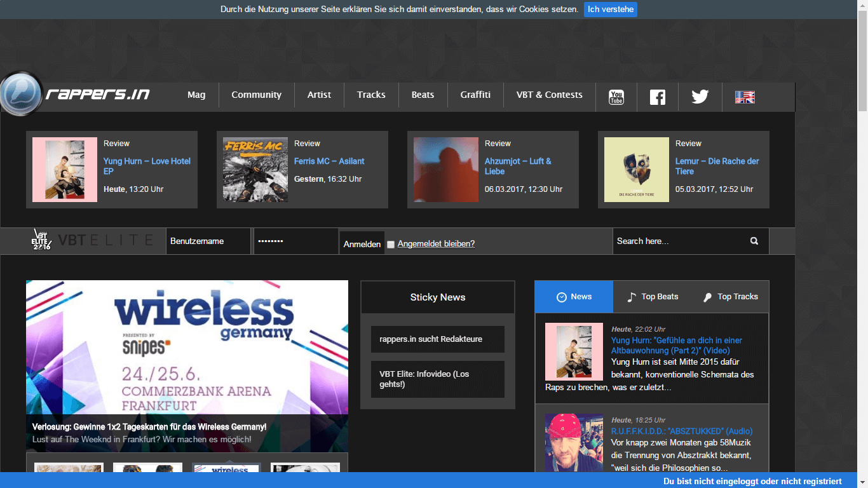Click the VBT Elite 2016 logo

click(93, 240)
